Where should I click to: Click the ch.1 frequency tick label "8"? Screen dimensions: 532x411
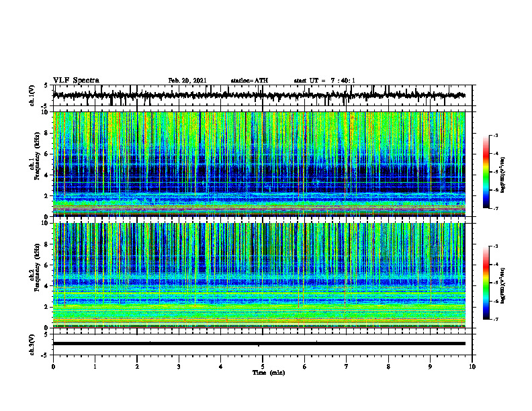46,133
